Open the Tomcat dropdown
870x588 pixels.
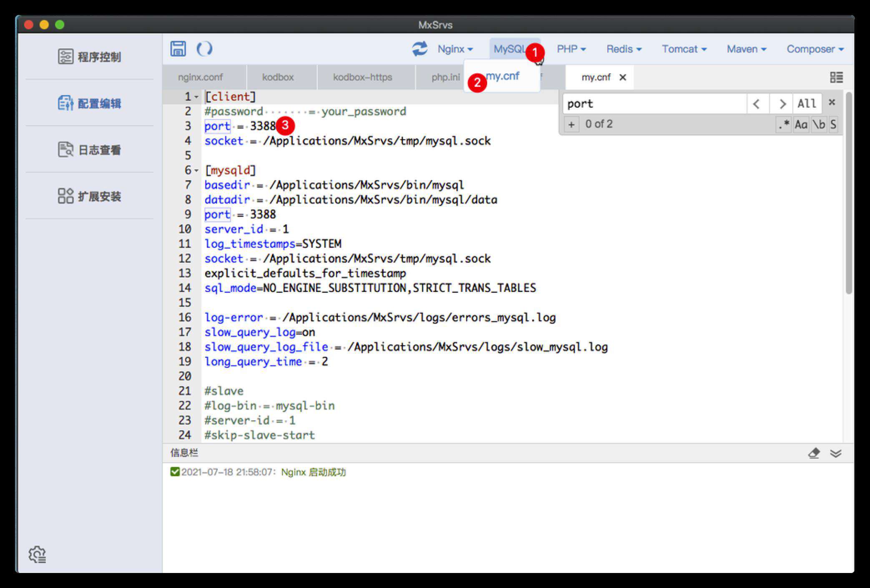point(684,49)
